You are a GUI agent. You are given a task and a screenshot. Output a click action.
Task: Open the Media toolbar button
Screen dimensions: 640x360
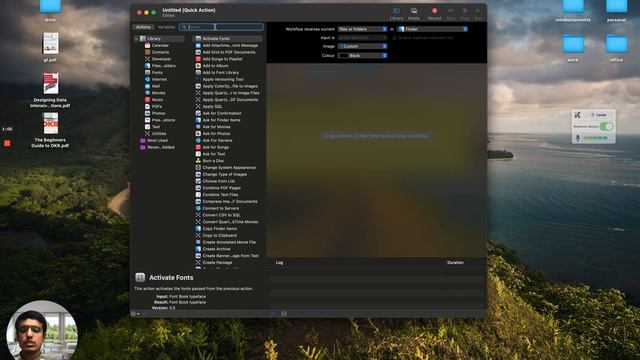click(413, 13)
